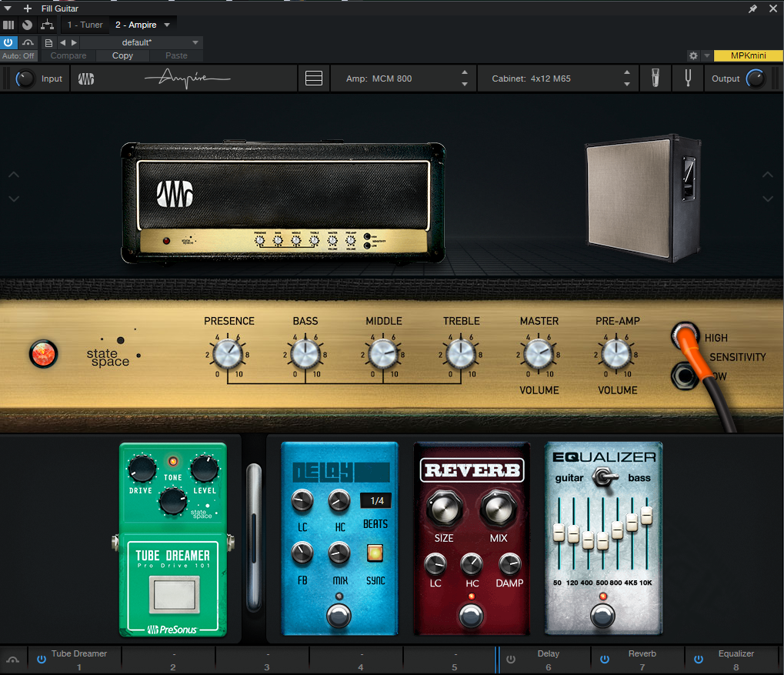Adjust the Input gain knob
The height and width of the screenshot is (675, 784).
(25, 79)
